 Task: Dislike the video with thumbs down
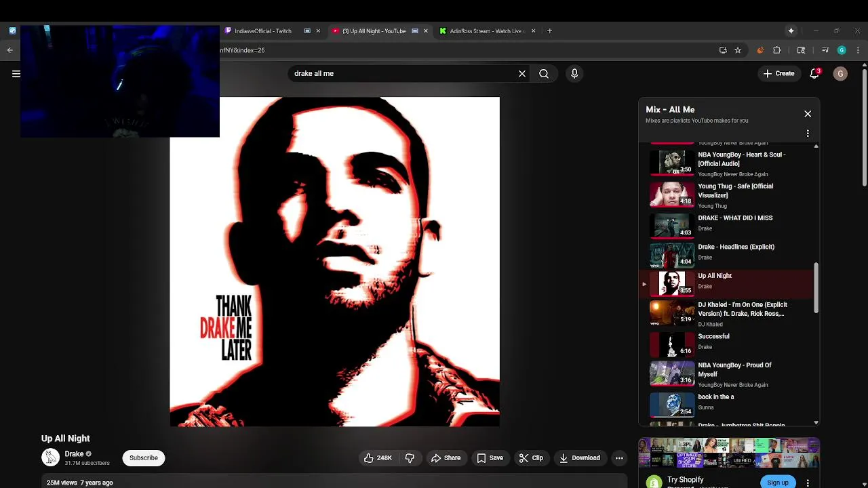tap(410, 458)
